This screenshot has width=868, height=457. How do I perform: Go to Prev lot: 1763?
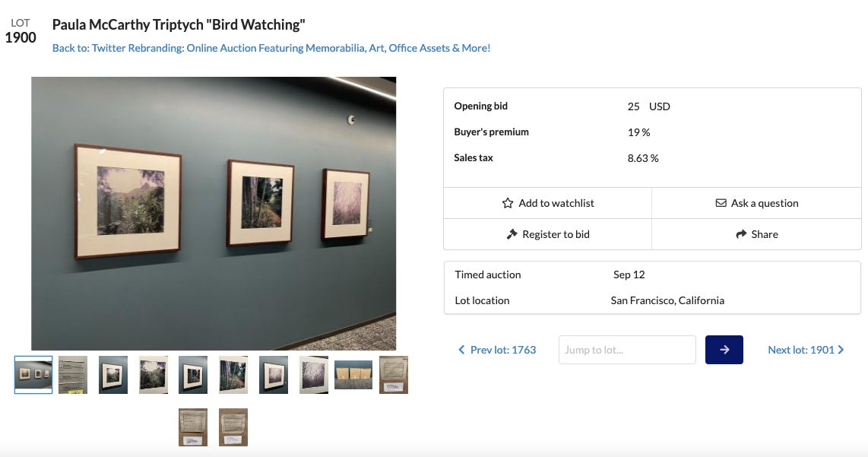(x=502, y=350)
